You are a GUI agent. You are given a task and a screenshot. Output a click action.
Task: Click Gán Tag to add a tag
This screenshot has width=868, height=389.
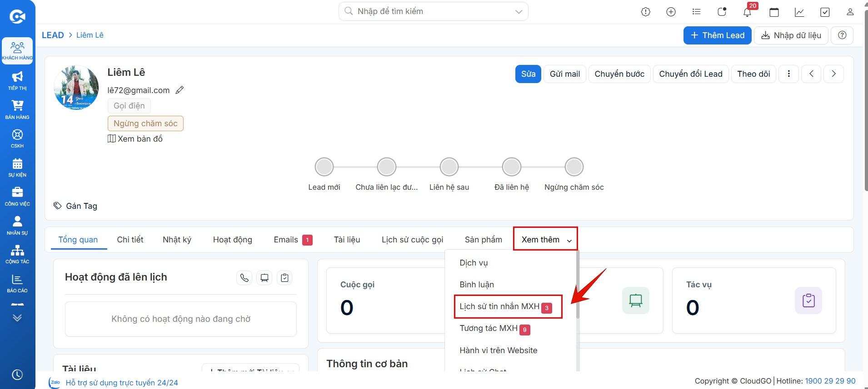pos(75,206)
